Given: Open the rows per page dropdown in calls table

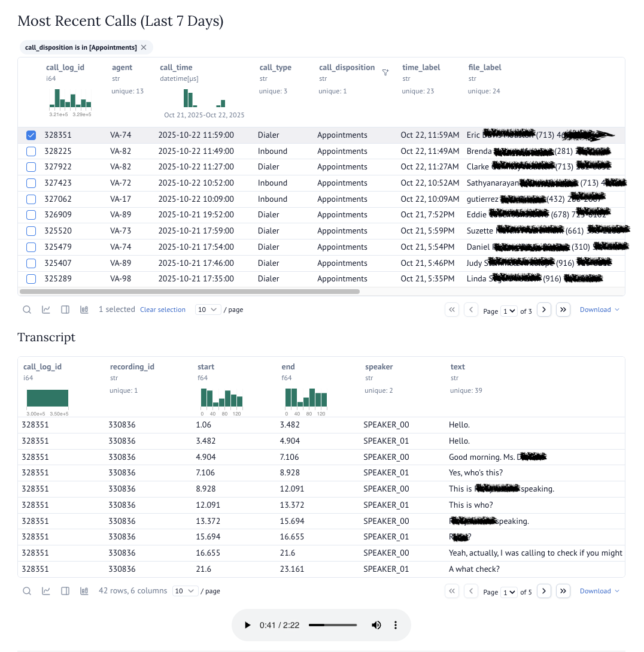Looking at the screenshot, I should 208,310.
